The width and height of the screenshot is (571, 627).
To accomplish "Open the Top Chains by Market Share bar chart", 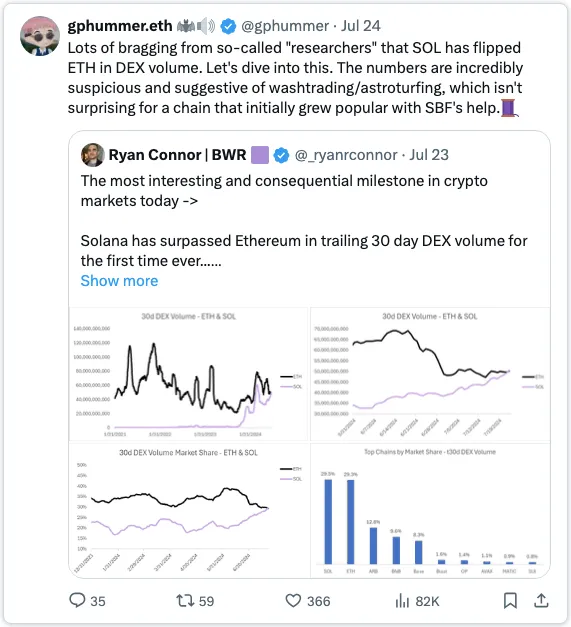I will tap(430, 510).
